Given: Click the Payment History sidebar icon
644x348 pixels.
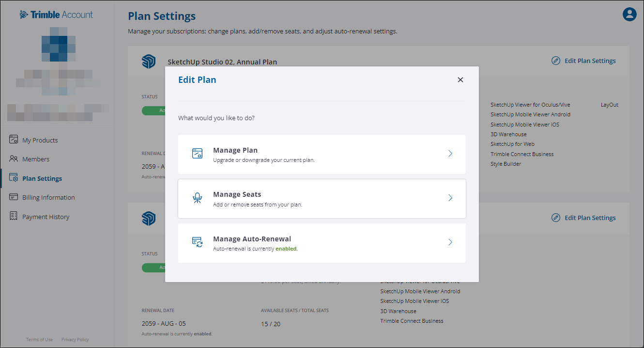Looking at the screenshot, I should click(13, 216).
